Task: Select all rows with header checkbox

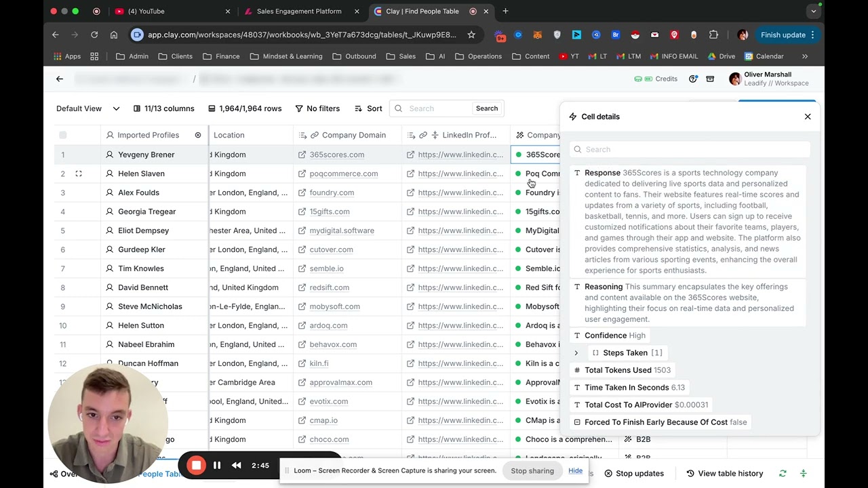Action: point(63,135)
